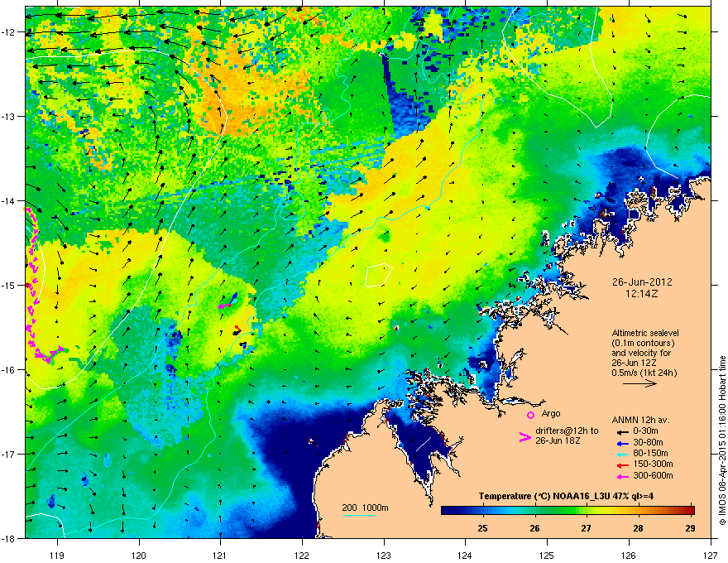728x563 pixels.
Task: Click the black 0-30m arrow legend symbol
Action: (623, 432)
